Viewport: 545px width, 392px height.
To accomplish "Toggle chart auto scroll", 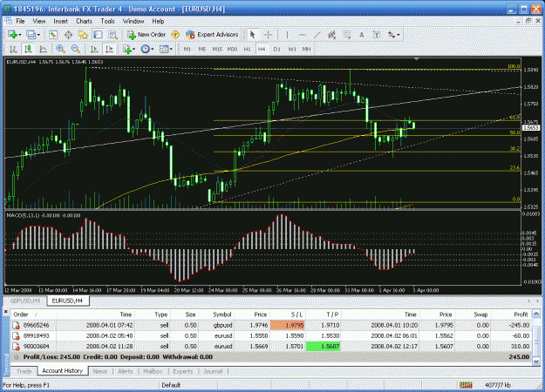I will click(x=94, y=50).
